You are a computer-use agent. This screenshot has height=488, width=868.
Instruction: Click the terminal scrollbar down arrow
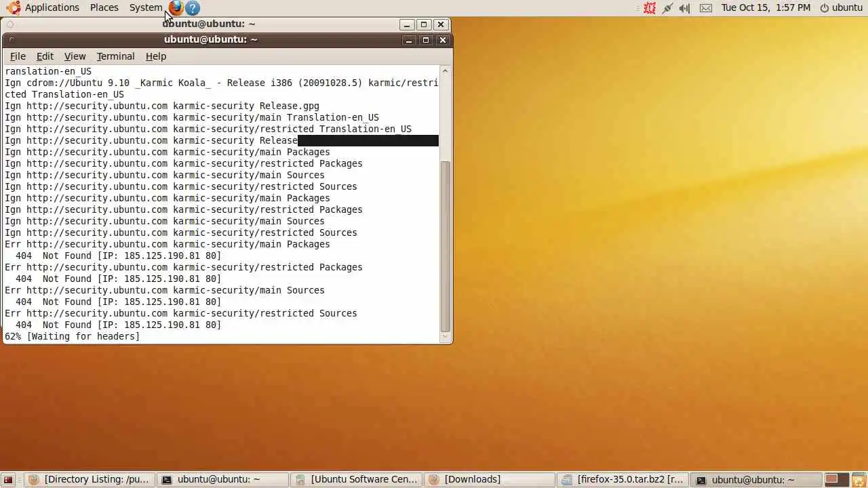click(446, 337)
